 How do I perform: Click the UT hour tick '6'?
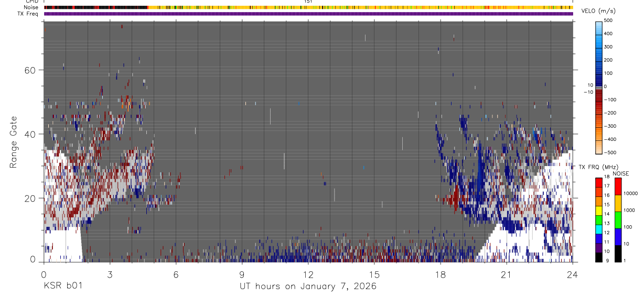(176, 274)
